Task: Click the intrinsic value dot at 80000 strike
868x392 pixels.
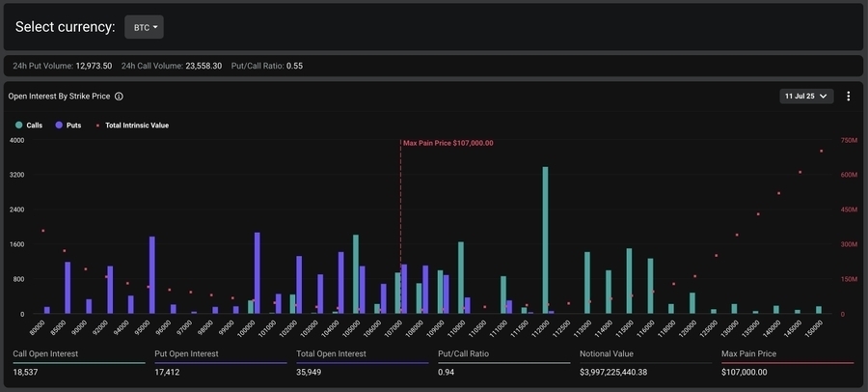Action: click(x=42, y=231)
